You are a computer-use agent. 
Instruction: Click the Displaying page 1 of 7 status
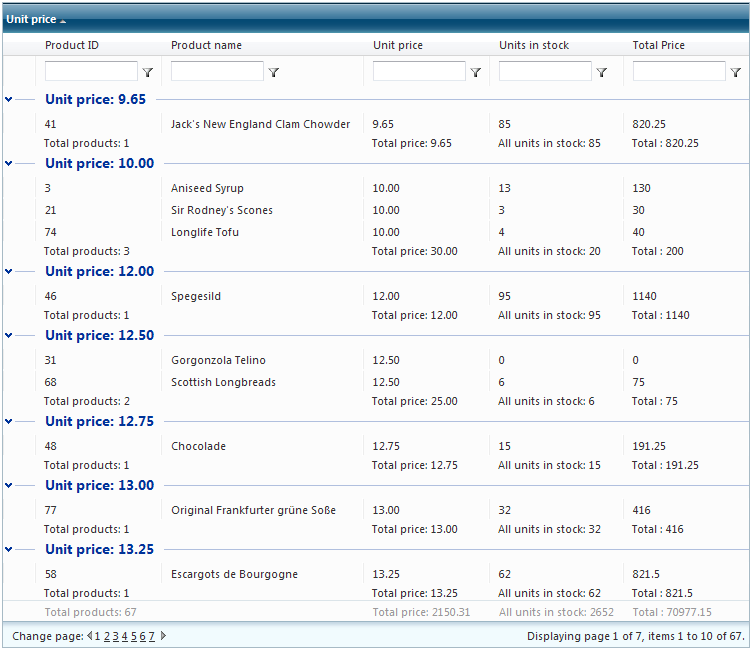pyautogui.click(x=636, y=636)
